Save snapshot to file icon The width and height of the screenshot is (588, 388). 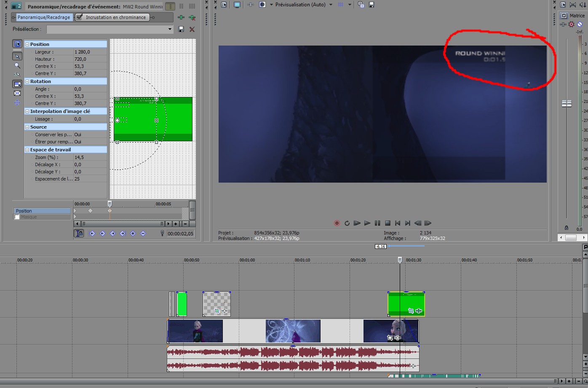(372, 5)
